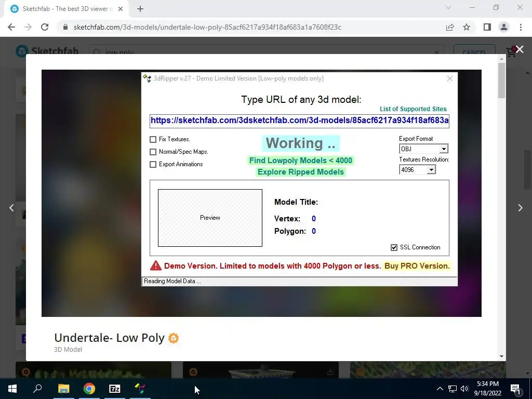Click the share page icon in address bar
This screenshot has width=532, height=399.
tap(450, 27)
